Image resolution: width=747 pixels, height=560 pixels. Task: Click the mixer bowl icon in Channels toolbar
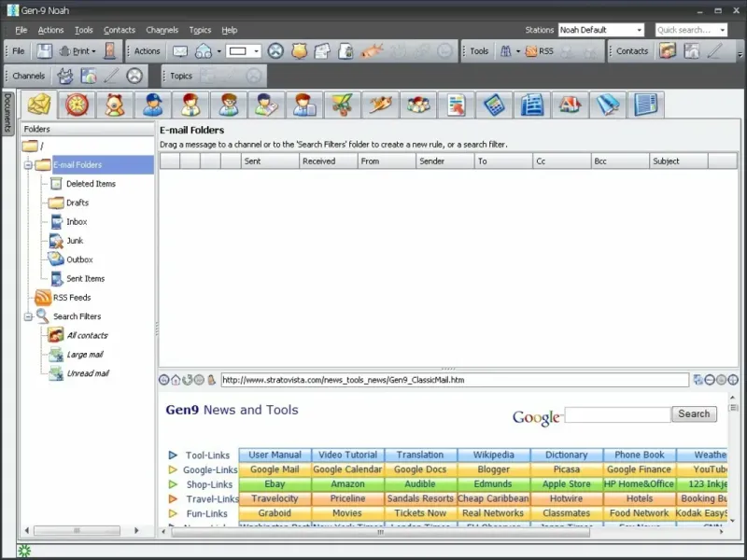click(x=65, y=76)
